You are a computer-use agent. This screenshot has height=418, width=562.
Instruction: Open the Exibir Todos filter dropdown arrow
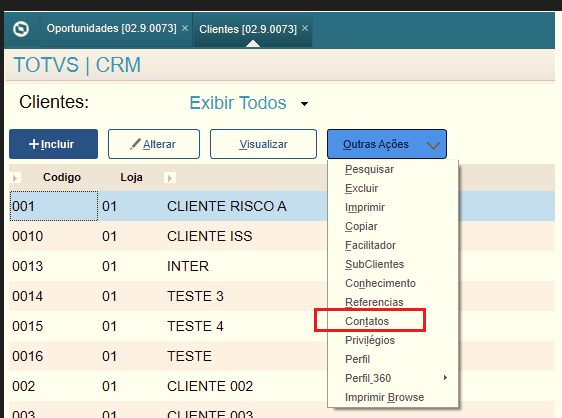pos(304,104)
